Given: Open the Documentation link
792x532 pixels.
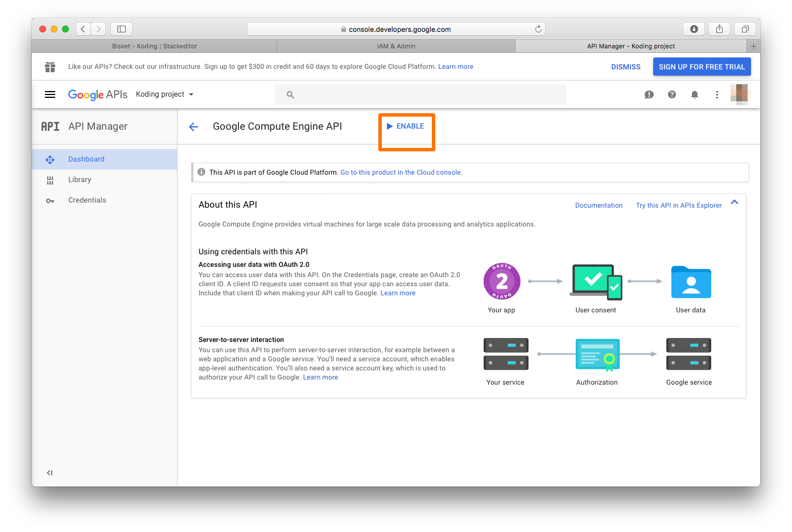Looking at the screenshot, I should tap(599, 205).
